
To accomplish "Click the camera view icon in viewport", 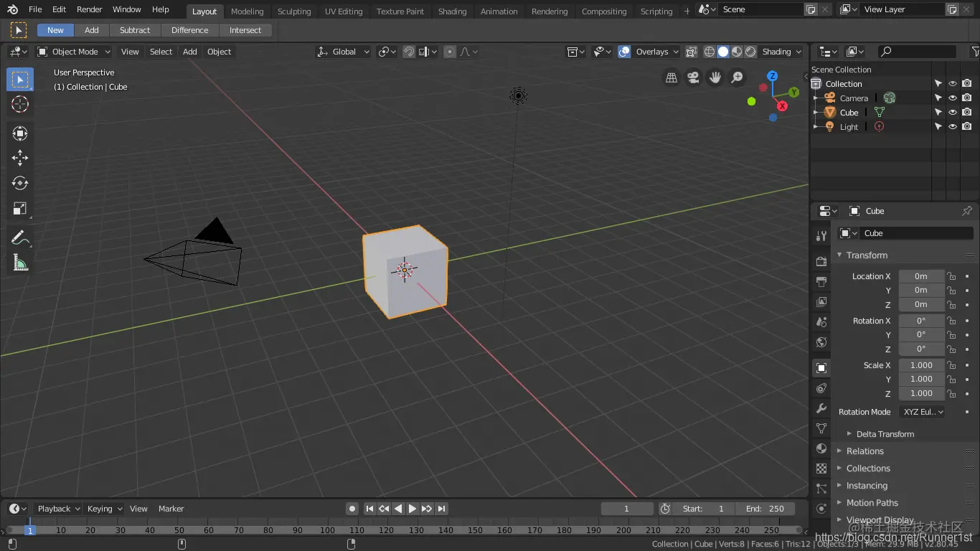I will click(693, 77).
